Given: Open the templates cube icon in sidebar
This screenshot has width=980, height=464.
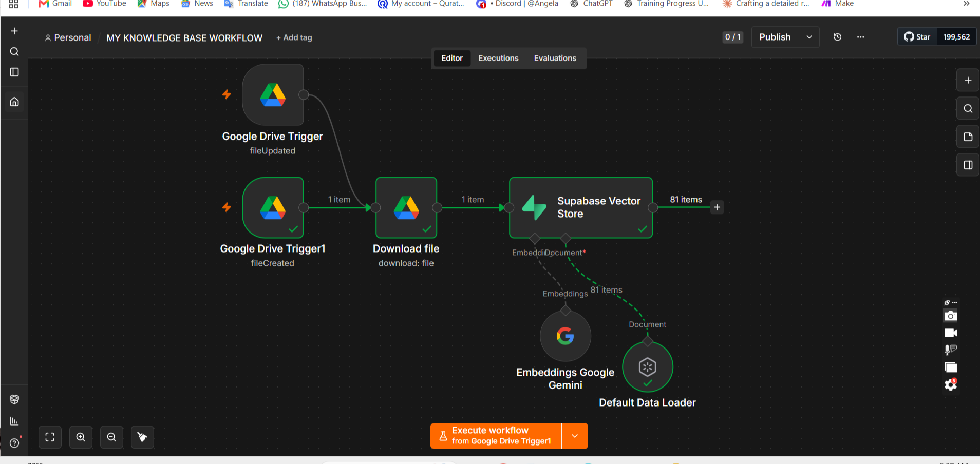Looking at the screenshot, I should tap(14, 399).
